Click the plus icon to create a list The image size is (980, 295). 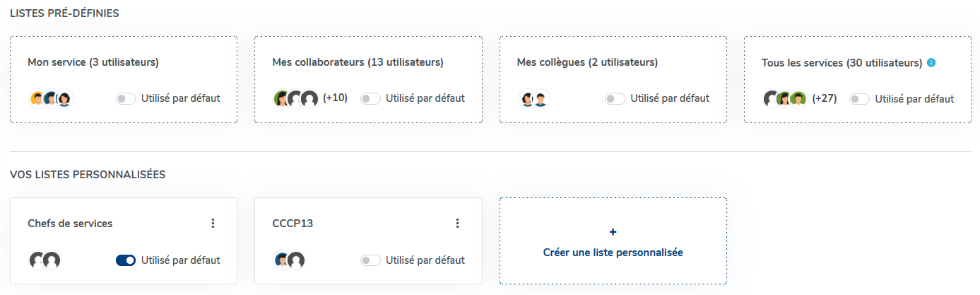[x=613, y=232]
